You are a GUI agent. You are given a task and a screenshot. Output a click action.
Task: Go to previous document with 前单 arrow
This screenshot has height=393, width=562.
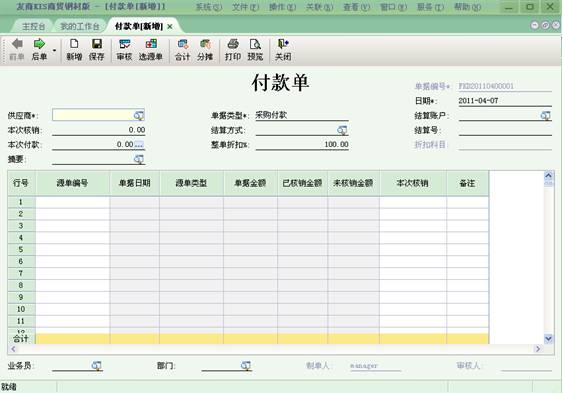click(x=17, y=49)
